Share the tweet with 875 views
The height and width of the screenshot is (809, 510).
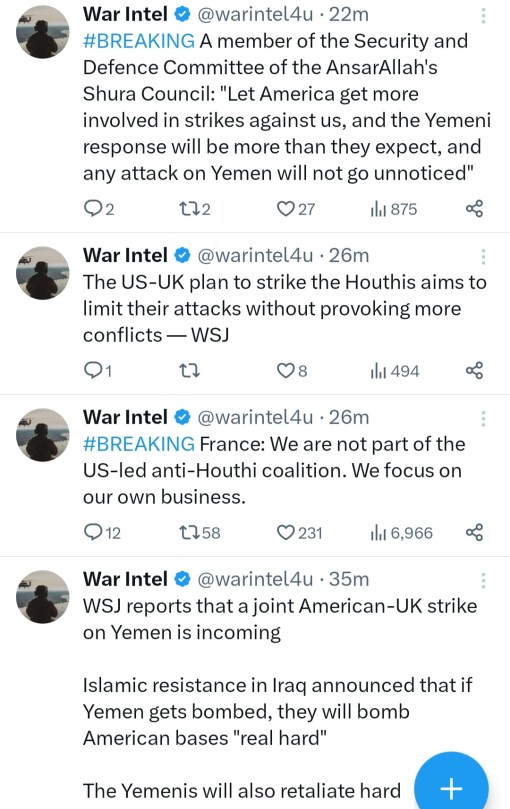point(474,209)
